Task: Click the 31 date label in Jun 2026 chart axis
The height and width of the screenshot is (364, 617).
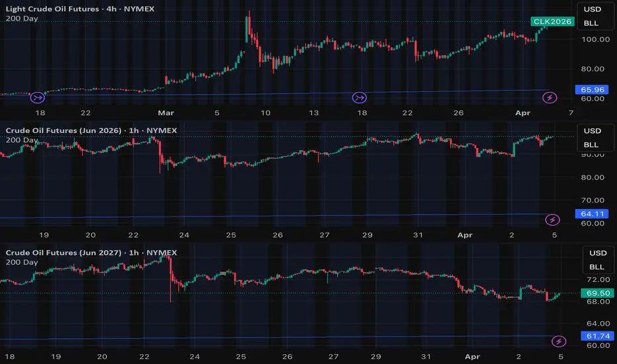Action: pyautogui.click(x=418, y=235)
